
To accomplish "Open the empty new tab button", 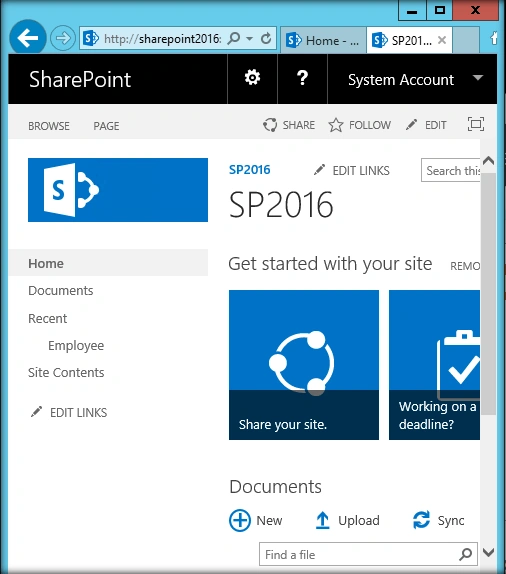I will coord(466,40).
